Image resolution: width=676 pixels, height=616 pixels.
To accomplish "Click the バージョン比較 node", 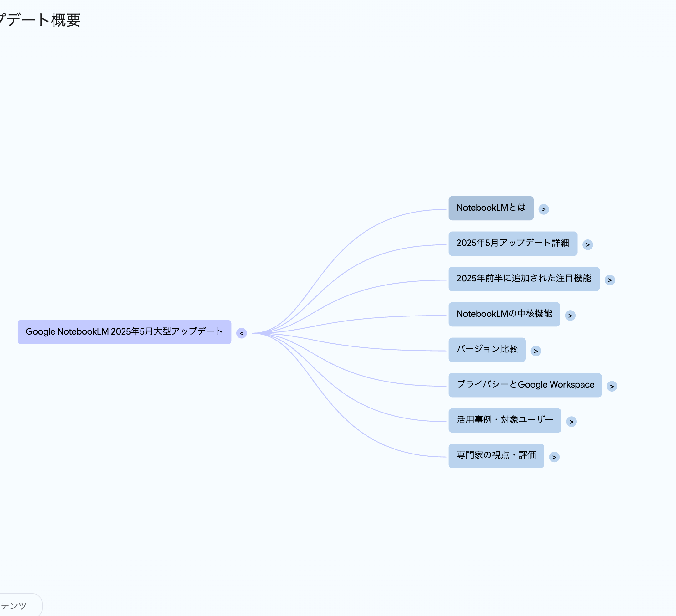I will [x=487, y=350].
